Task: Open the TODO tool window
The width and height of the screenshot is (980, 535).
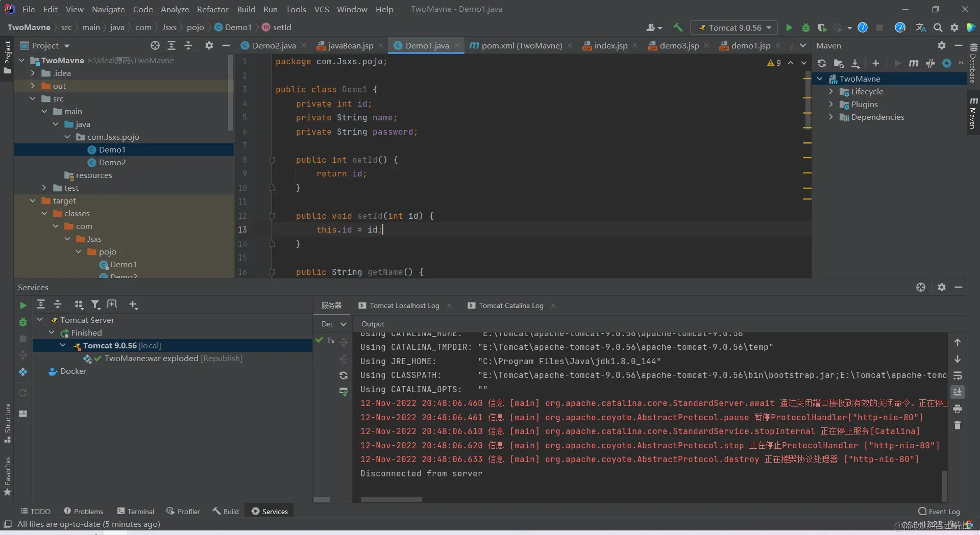Action: (35, 511)
